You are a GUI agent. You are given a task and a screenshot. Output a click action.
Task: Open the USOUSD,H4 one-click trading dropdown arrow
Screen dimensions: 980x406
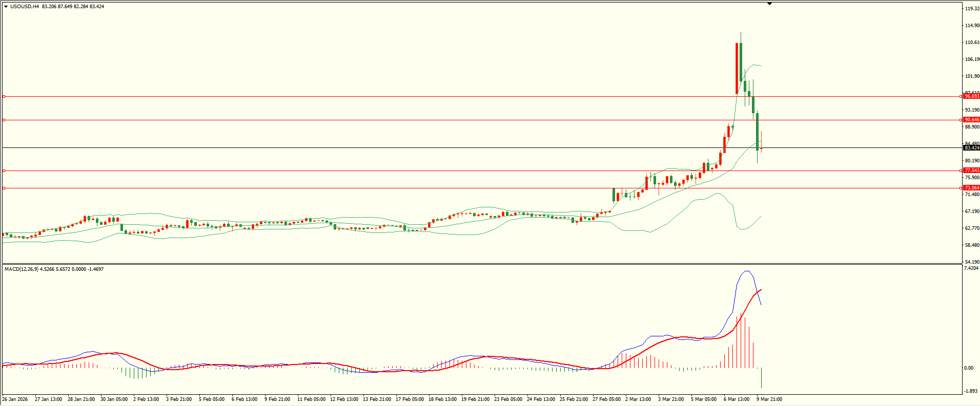click(6, 7)
